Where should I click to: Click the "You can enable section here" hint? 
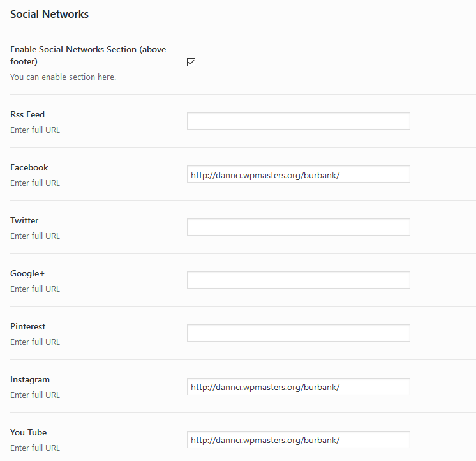(x=63, y=77)
